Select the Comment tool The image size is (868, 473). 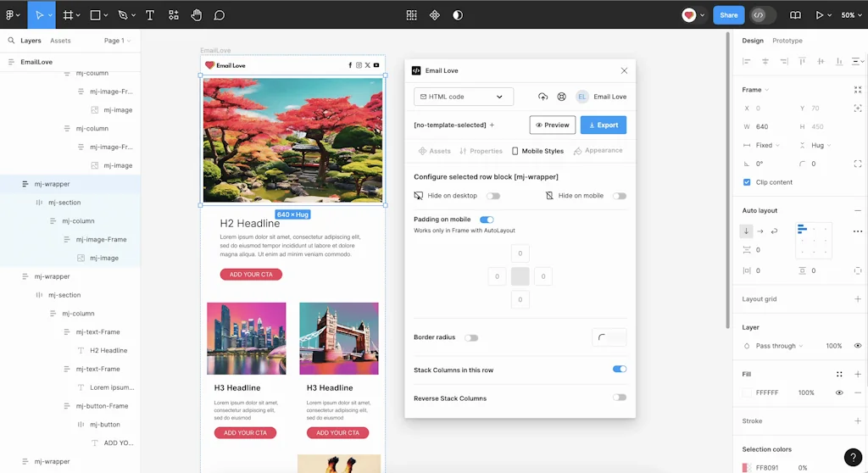(x=219, y=15)
